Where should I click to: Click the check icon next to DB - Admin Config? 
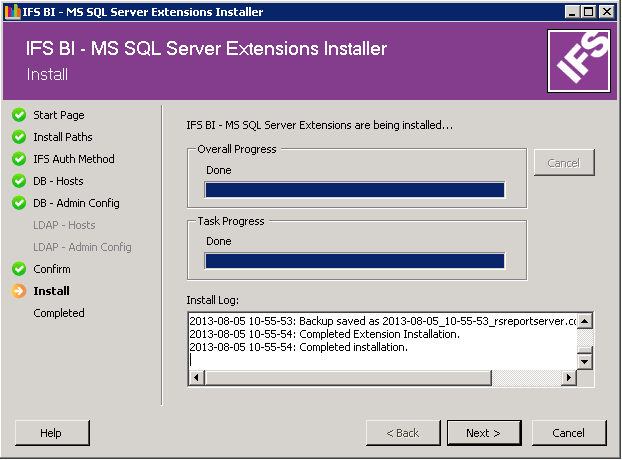18,203
